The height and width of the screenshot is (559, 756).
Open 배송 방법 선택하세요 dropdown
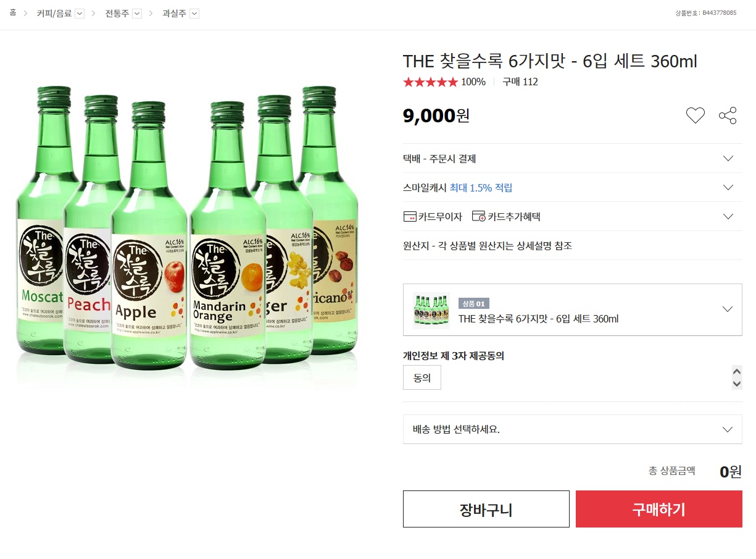728,429
